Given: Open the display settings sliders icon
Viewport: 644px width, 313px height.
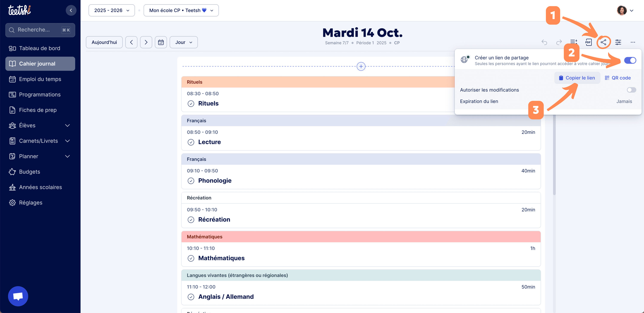Looking at the screenshot, I should pyautogui.click(x=618, y=42).
